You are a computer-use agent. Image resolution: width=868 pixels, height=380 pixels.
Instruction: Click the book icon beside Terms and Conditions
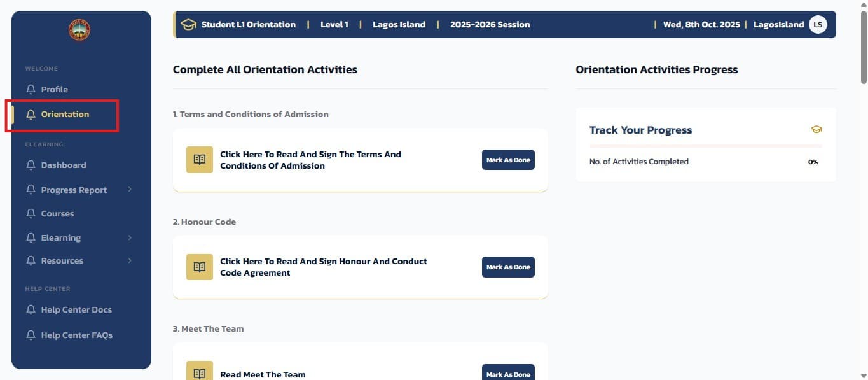click(x=199, y=160)
